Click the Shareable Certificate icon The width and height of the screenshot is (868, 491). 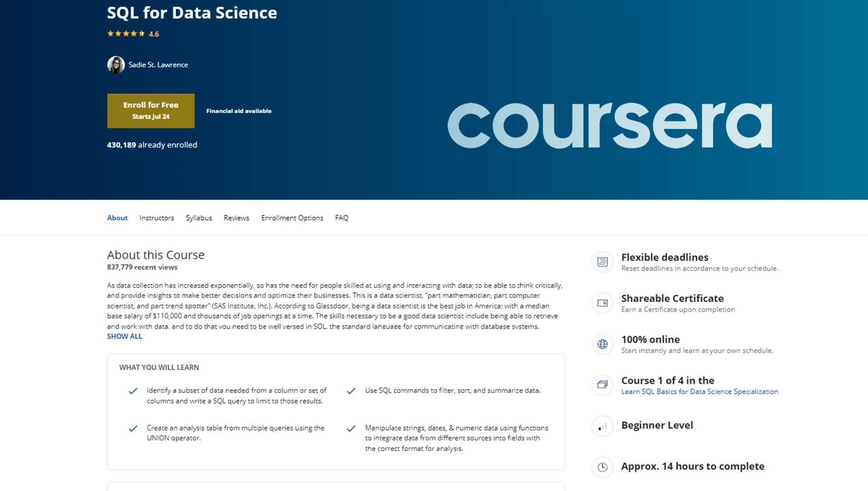(x=602, y=303)
